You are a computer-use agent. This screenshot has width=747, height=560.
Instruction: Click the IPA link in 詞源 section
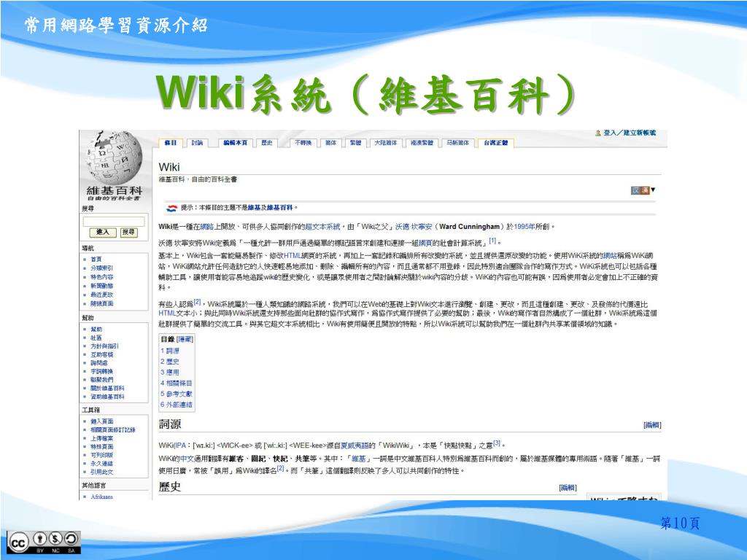181,446
